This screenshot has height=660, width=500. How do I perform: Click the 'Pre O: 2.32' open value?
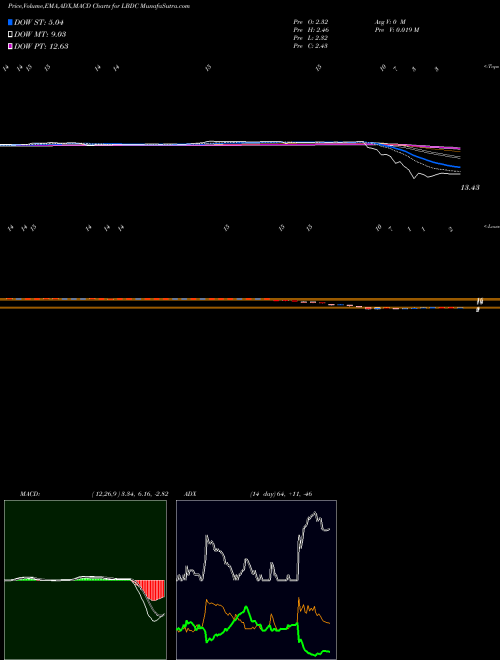click(x=311, y=21)
